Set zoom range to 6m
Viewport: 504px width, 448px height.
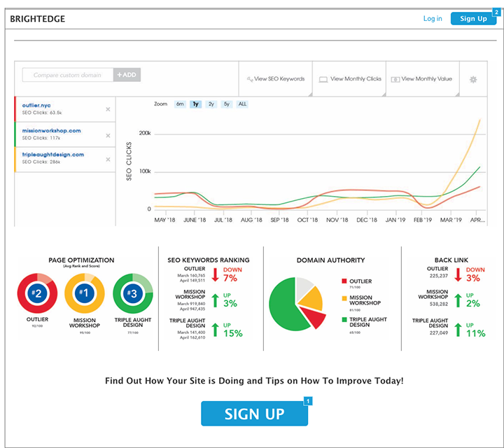[x=180, y=104]
